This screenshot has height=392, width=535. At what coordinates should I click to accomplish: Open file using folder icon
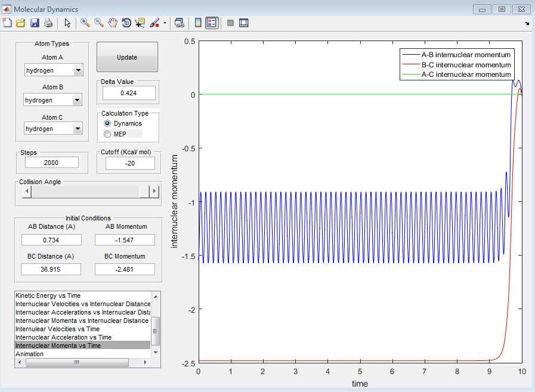pos(21,23)
